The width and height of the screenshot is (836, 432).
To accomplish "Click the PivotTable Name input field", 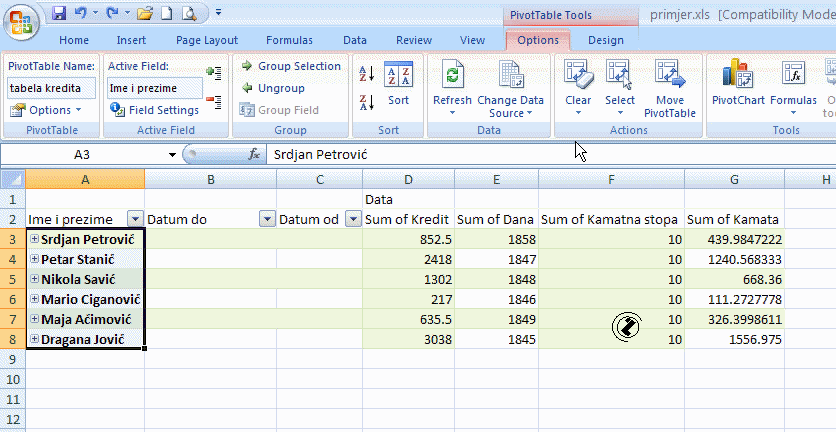I will [x=52, y=88].
